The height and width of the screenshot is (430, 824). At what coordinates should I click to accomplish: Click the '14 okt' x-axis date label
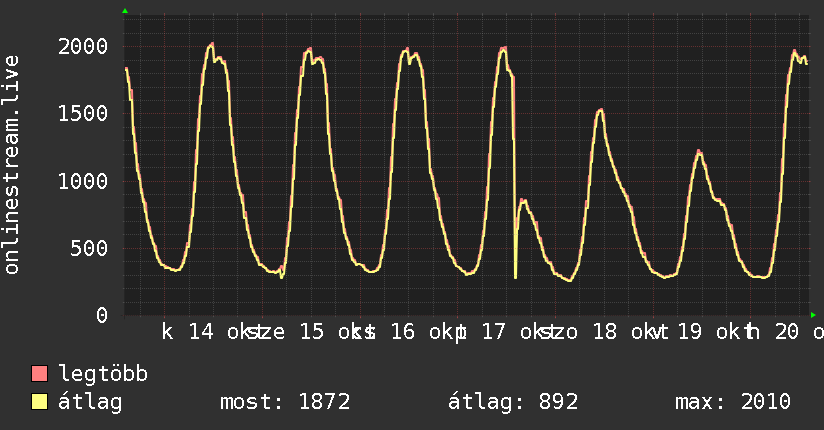[222, 332]
